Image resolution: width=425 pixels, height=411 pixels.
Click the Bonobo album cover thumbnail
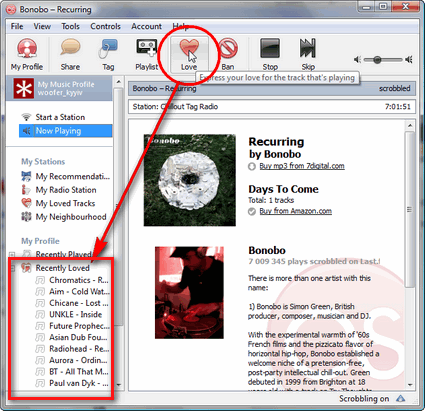(190, 180)
